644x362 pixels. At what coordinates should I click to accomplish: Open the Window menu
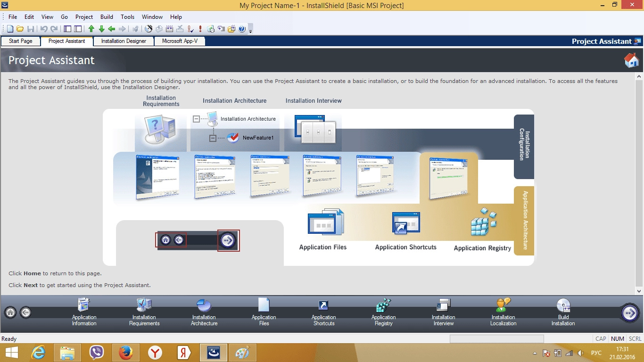coord(152,17)
